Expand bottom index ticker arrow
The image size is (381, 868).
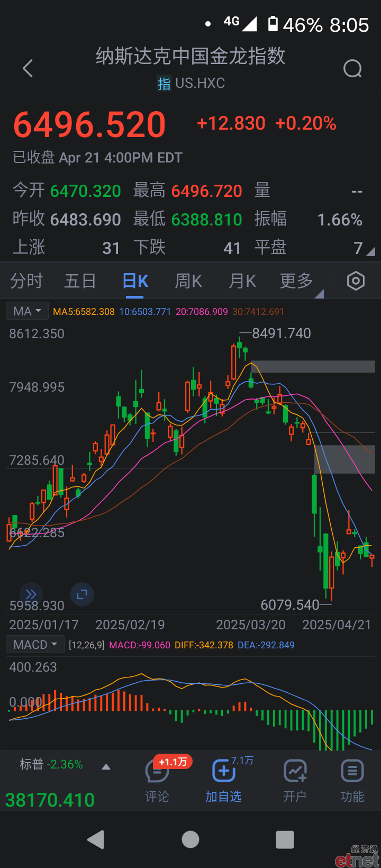tap(106, 767)
